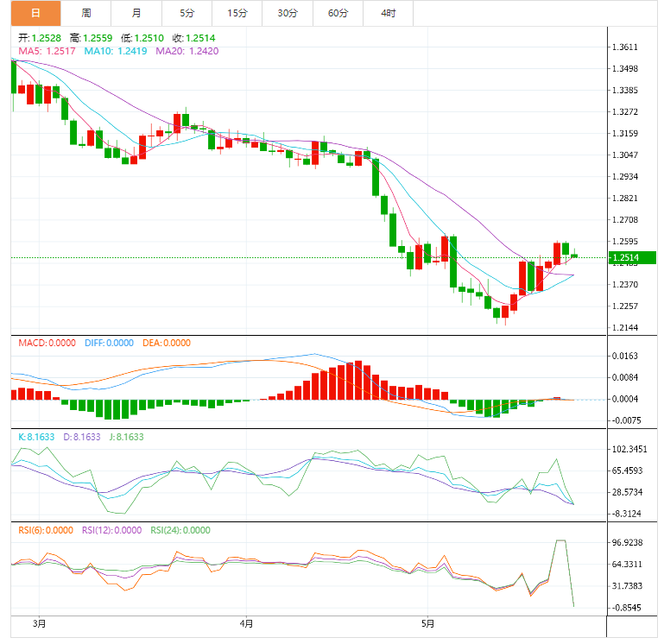Click the 1.2708 price axis label
Image resolution: width=664 pixels, height=644 pixels.
click(x=625, y=220)
